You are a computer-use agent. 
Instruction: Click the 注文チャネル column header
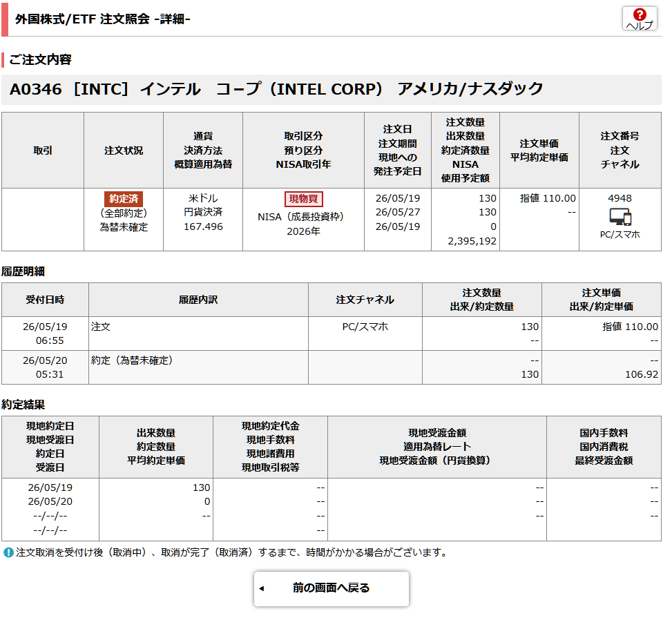365,300
